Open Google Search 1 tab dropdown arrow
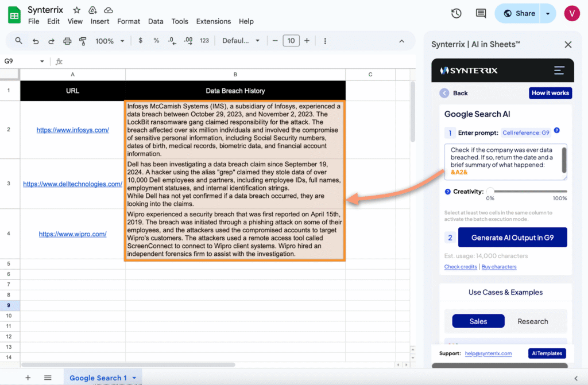588x385 pixels. [x=134, y=378]
